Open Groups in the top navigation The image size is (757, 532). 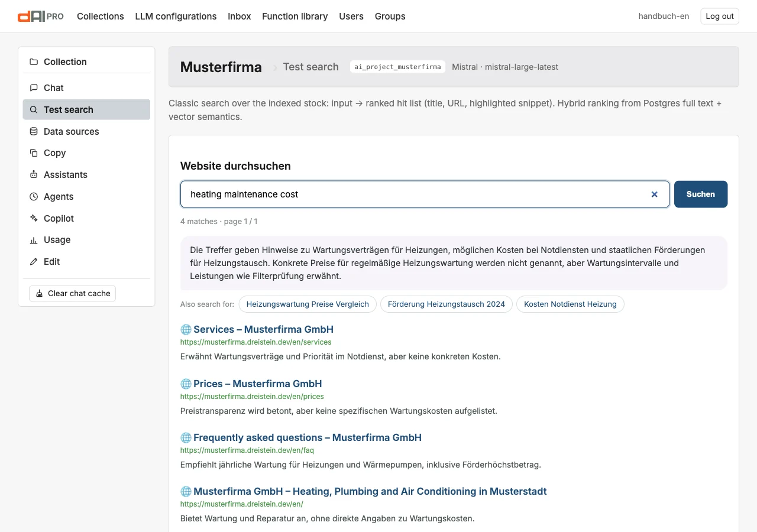(x=390, y=17)
